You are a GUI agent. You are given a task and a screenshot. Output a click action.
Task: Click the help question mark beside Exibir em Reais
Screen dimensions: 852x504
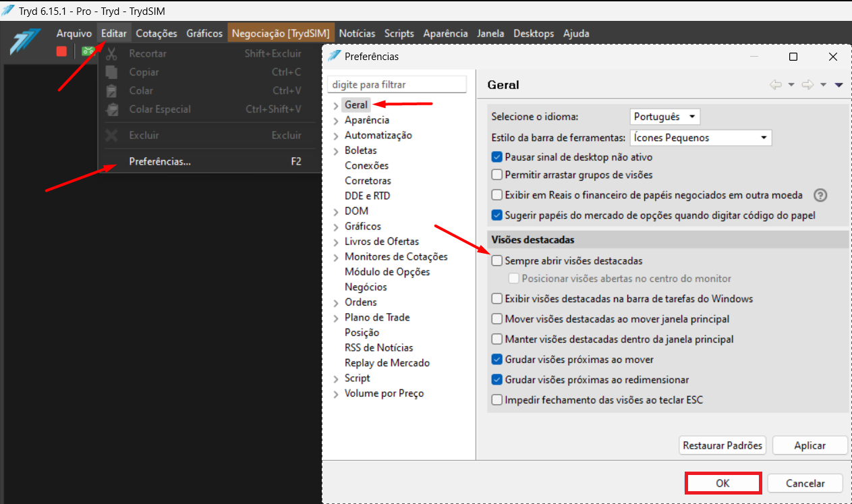coord(820,196)
